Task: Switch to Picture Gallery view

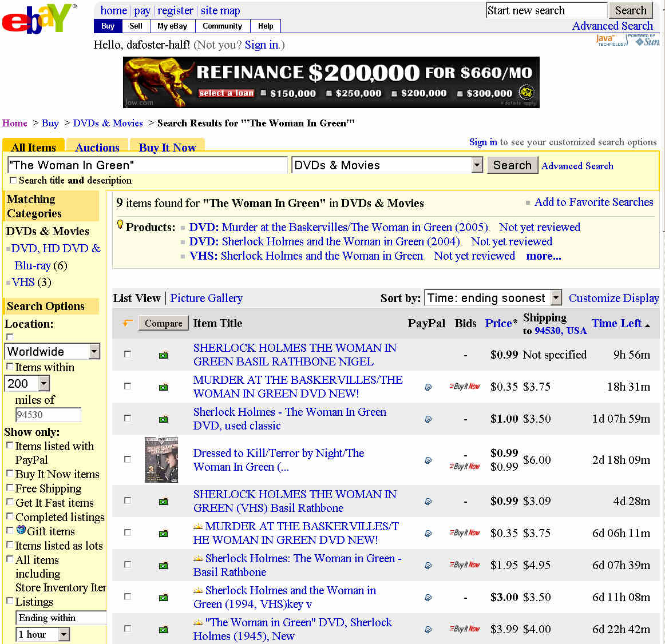Action: click(x=206, y=298)
